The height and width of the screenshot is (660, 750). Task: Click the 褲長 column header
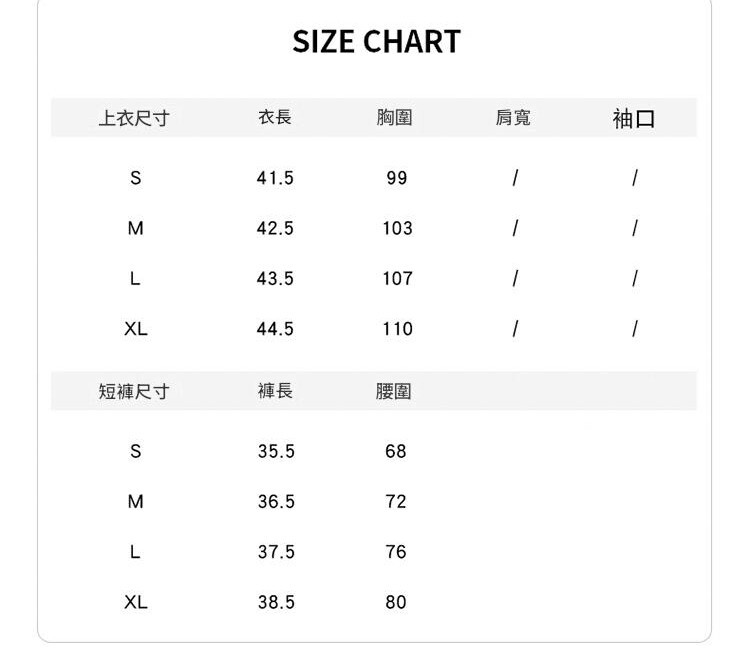(275, 390)
